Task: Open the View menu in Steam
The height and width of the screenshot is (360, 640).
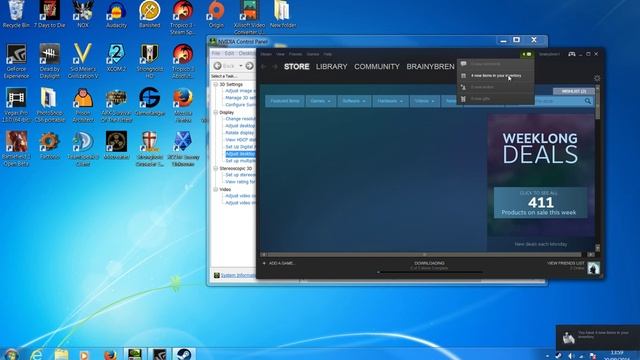Action: [280, 54]
